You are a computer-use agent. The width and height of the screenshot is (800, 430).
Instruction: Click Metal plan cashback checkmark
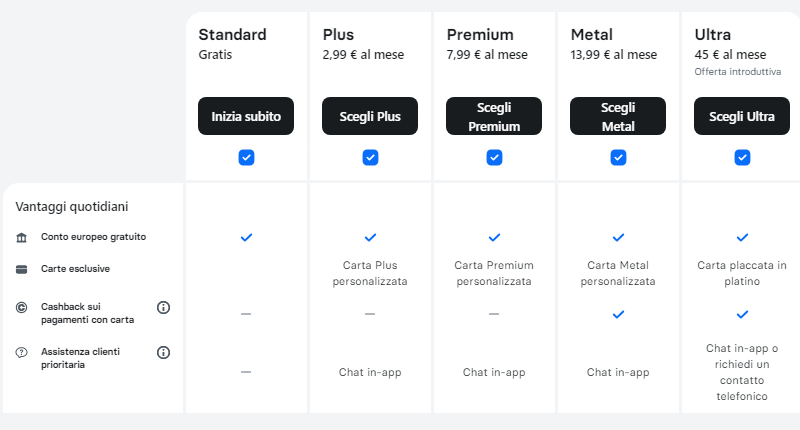point(618,314)
